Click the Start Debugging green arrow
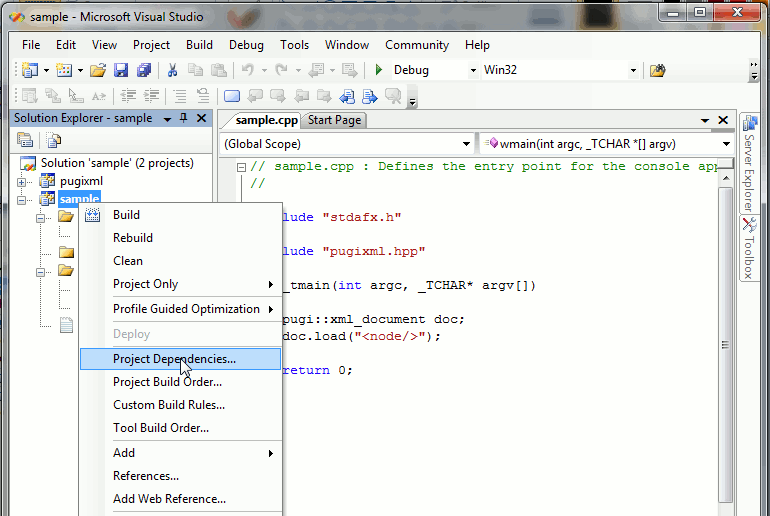Screen dimensions: 770x516 [x=379, y=70]
